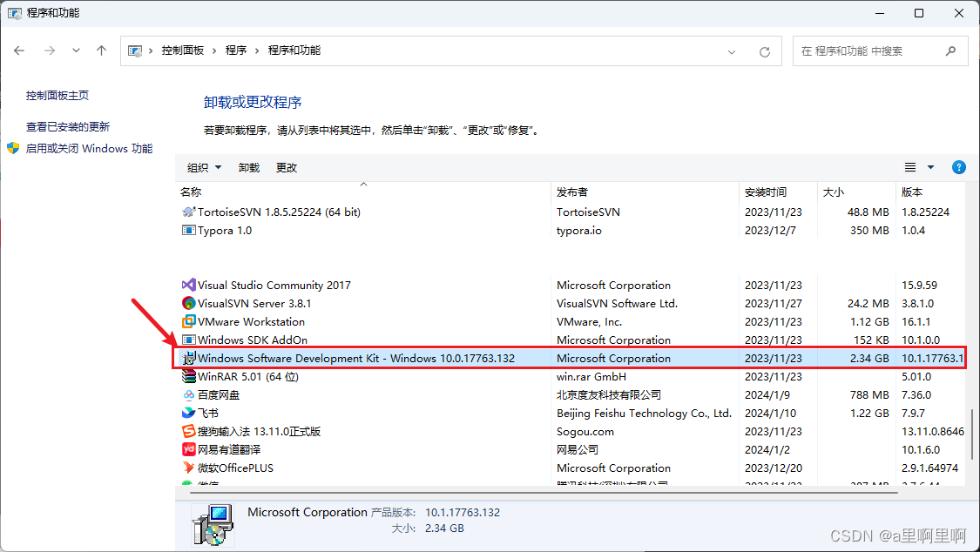Screen dimensions: 980x552
Task: Open the 控制面板主页 link
Action: point(57,96)
